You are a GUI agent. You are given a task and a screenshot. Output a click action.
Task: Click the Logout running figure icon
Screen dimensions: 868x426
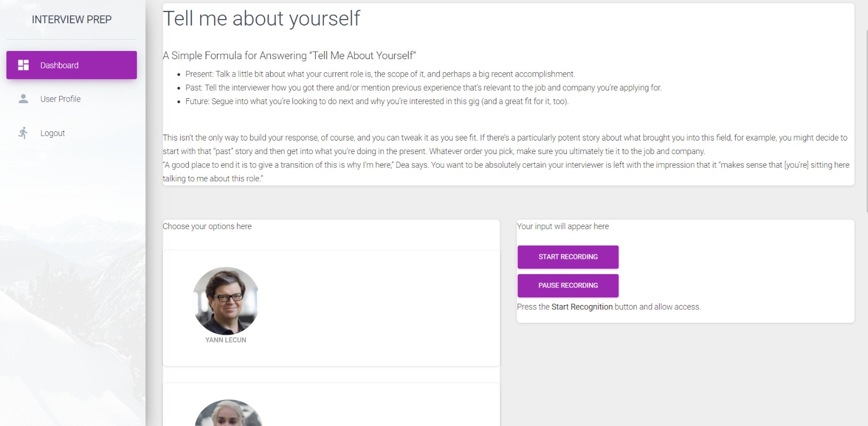[x=23, y=133]
